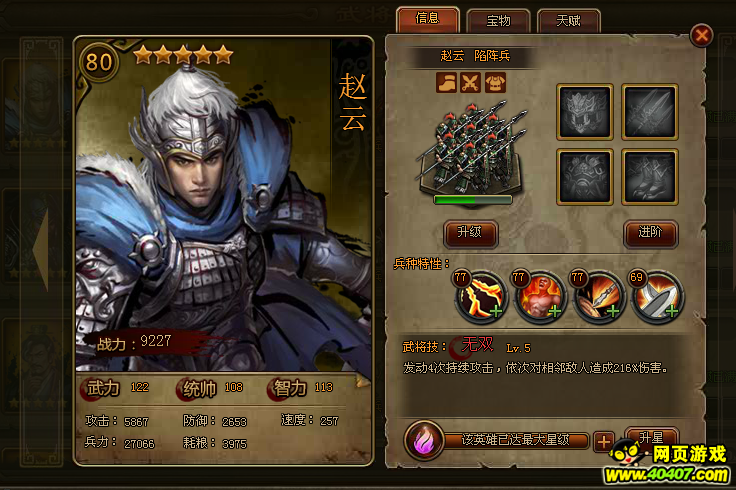Image resolution: width=736 pixels, height=490 pixels.
Task: Click the plus button beside star progress bar
Action: point(604,442)
